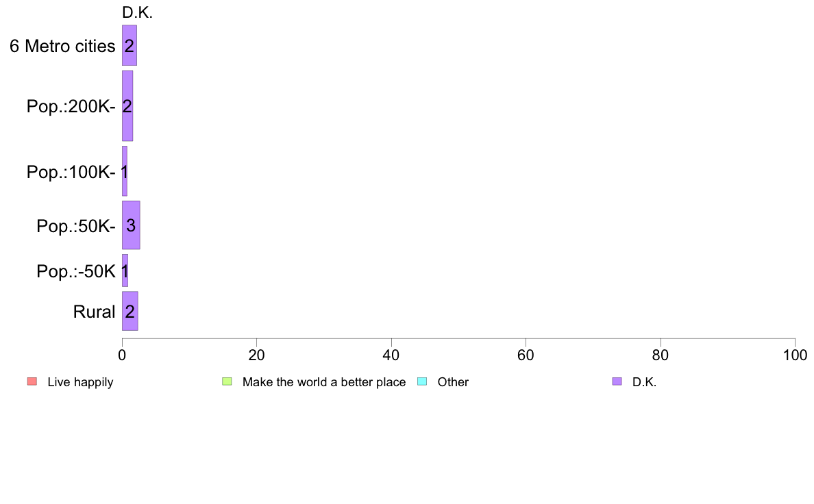The width and height of the screenshot is (814, 504).
Task: Click the Pop.:50K- category label
Action: [76, 226]
